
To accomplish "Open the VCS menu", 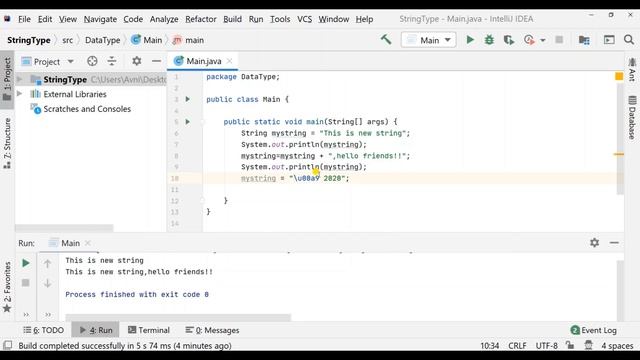I will click(304, 19).
